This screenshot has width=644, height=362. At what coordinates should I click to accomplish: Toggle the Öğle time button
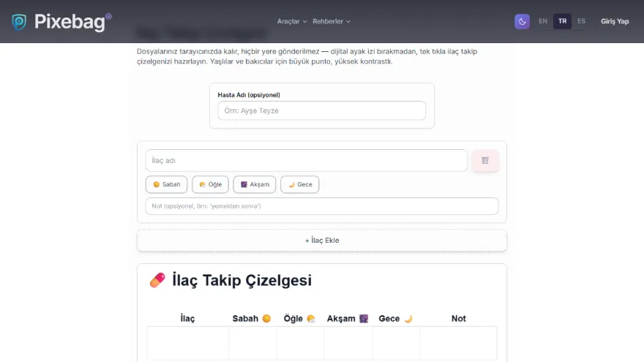tap(210, 184)
